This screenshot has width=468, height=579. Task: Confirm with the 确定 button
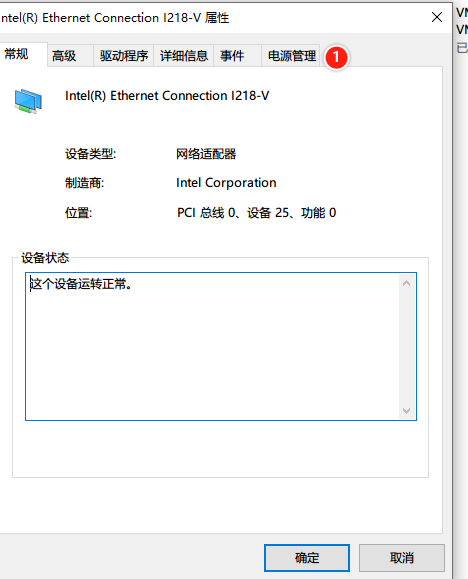pos(307,558)
